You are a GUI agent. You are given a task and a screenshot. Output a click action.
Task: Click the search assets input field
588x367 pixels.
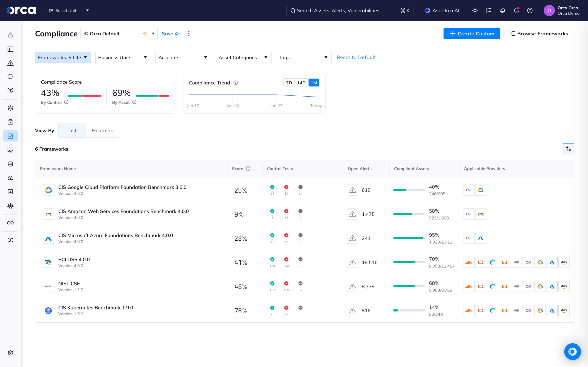click(x=345, y=11)
